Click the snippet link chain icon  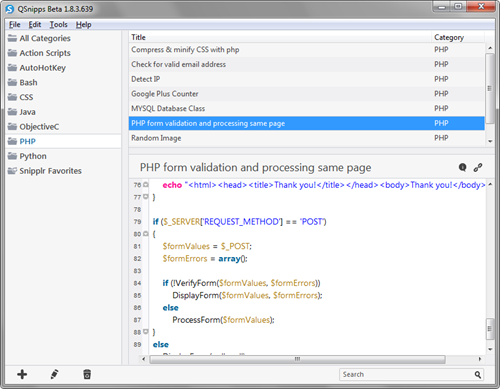coord(478,167)
